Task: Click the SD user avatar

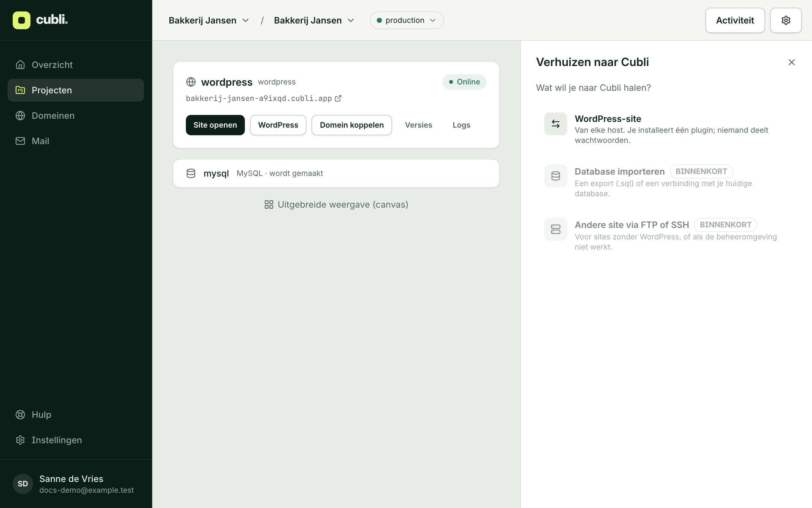Action: [x=23, y=484]
